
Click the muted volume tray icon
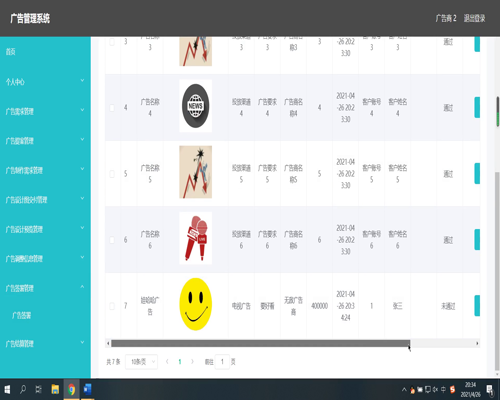435,389
